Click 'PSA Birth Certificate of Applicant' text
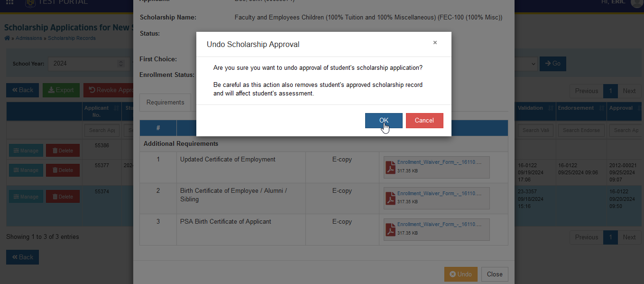This screenshot has height=284, width=644. [226, 221]
